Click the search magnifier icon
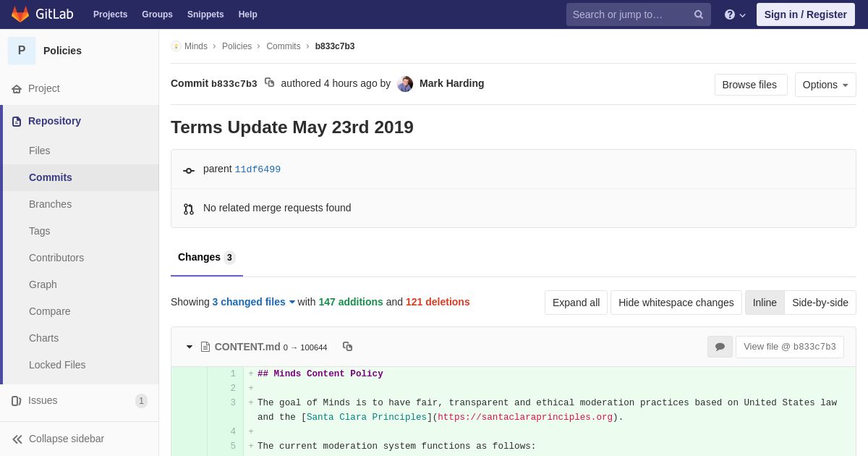This screenshot has width=868, height=456. (698, 14)
